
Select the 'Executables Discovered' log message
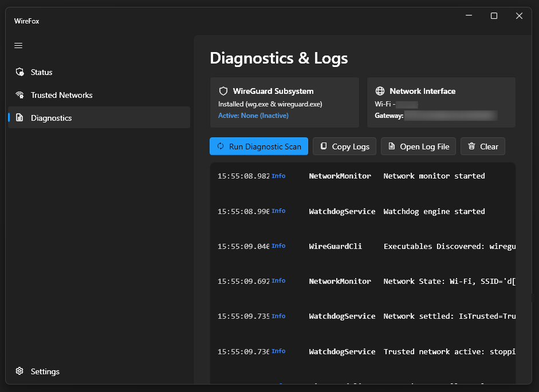click(450, 246)
